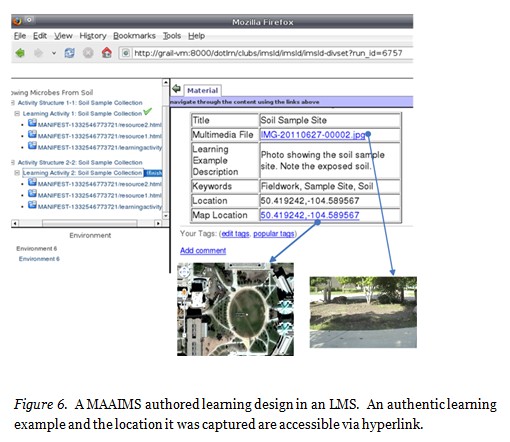Click the map pan control on satellite image
Viewport: 510px width, 442px height.
184,272
